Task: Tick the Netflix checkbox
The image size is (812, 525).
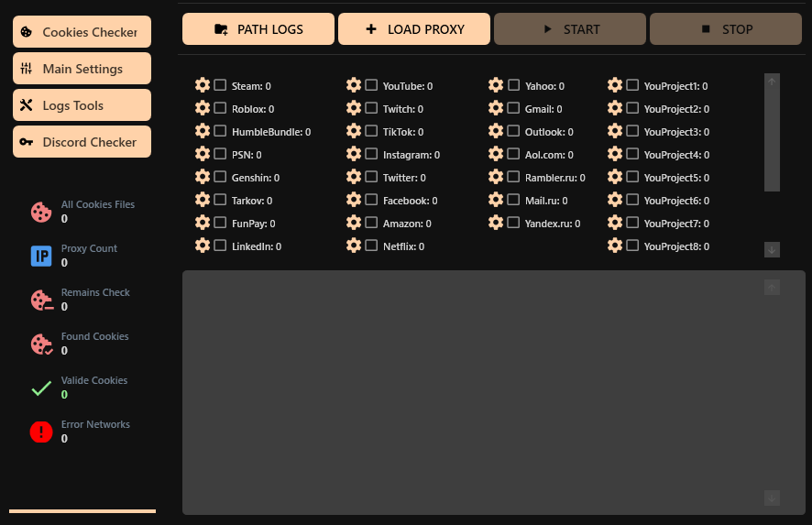Action: (x=371, y=245)
